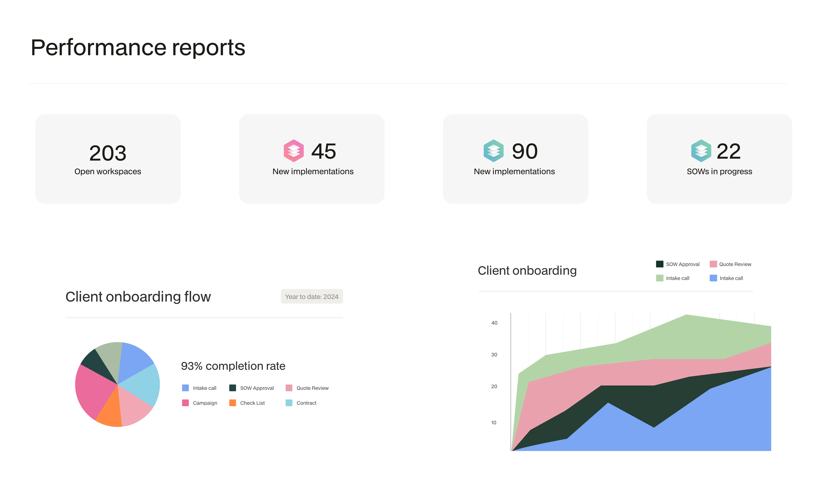Viewport: 830px width, 504px height.
Task: Open the 90 New implementations stat card
Action: [515, 159]
